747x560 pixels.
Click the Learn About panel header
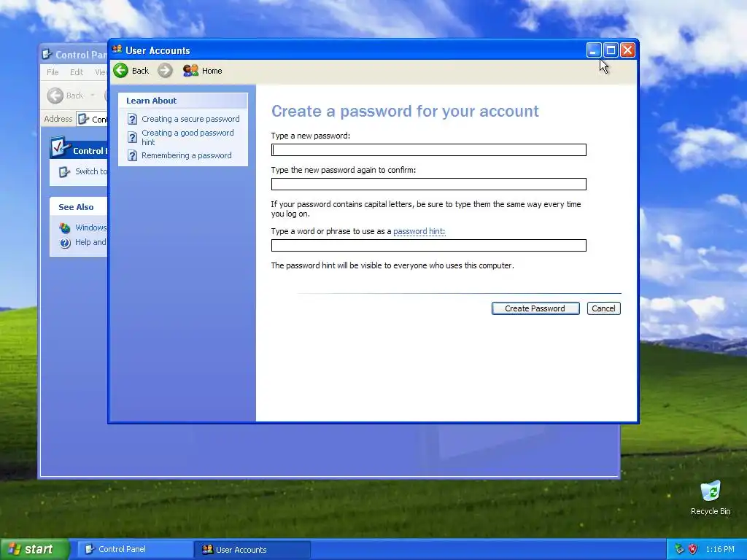(183, 101)
